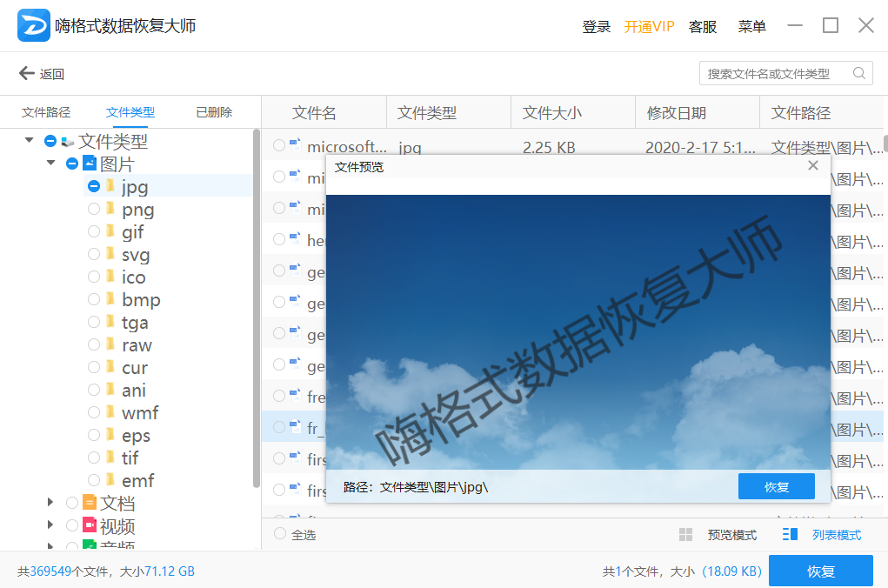The image size is (888, 588).
Task: Toggle the gif type radio button
Action: tap(94, 231)
